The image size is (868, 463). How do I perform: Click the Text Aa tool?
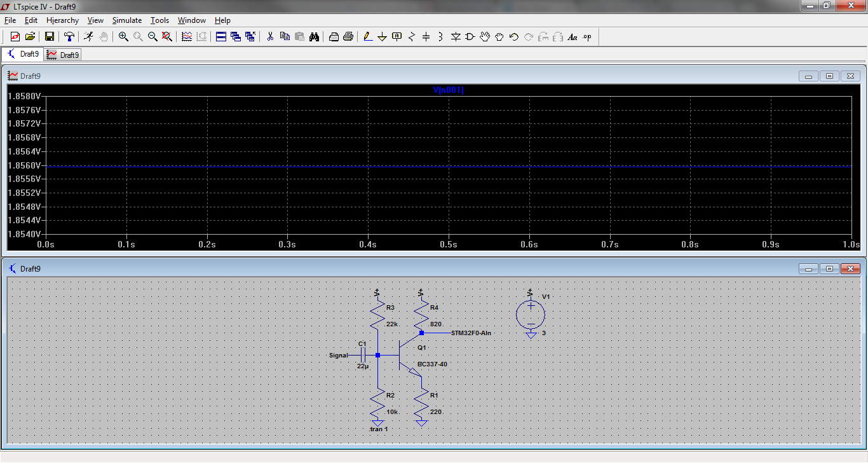[573, 37]
